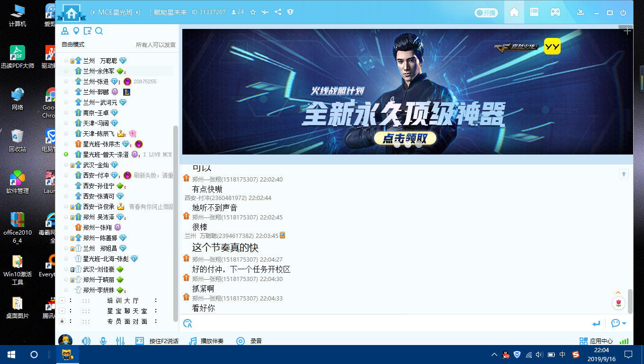Click the 点击领取 banner button
644x364 pixels.
(x=405, y=138)
